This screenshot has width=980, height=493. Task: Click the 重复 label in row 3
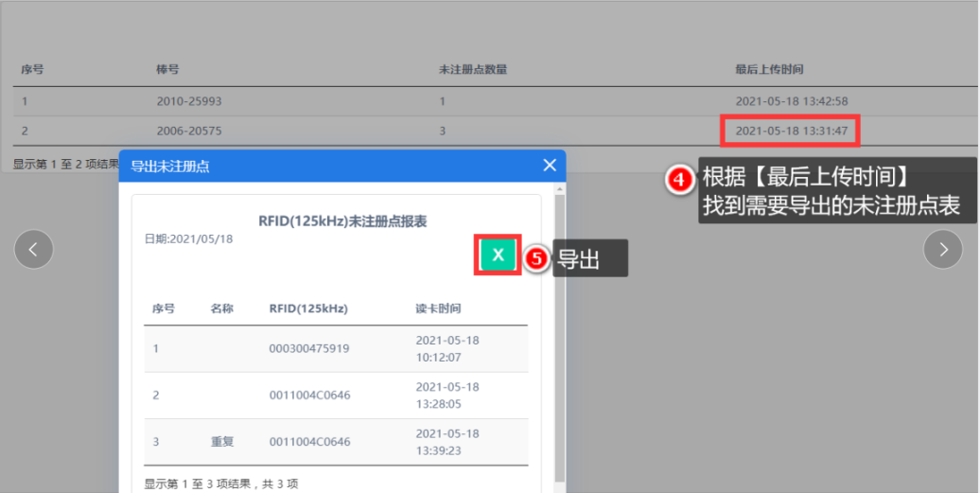pyautogui.click(x=221, y=442)
